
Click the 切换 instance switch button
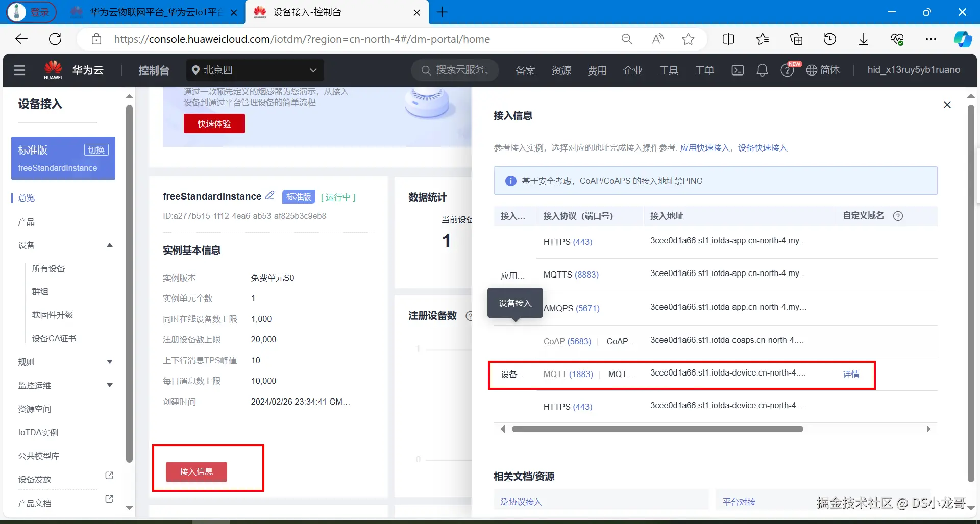pos(96,150)
